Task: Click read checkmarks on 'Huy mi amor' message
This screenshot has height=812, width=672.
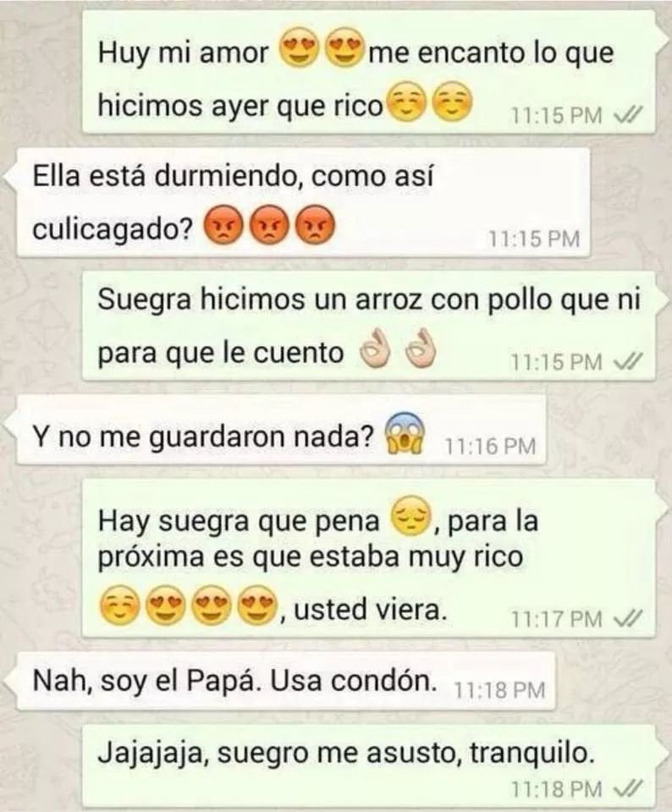Action: pos(629,112)
